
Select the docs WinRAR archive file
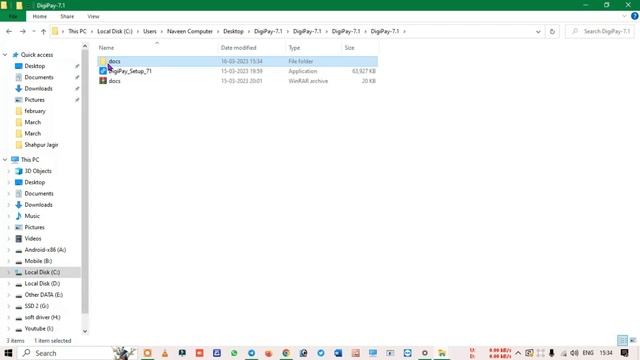(238, 81)
